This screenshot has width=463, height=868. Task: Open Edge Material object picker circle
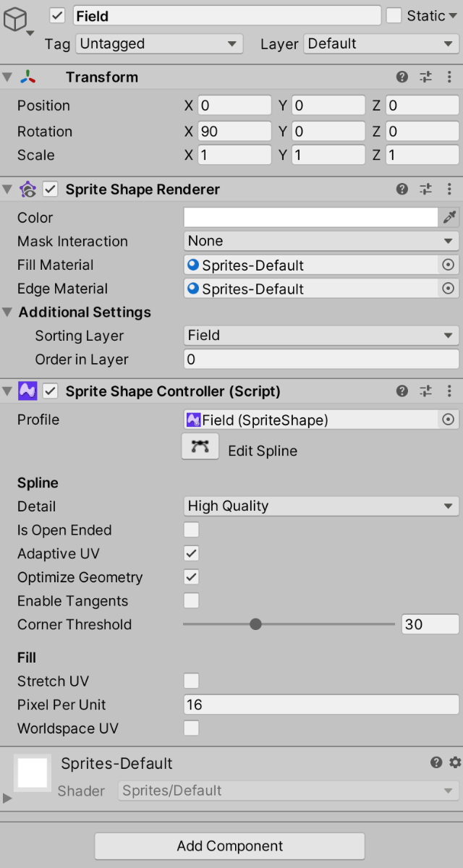coord(449,289)
